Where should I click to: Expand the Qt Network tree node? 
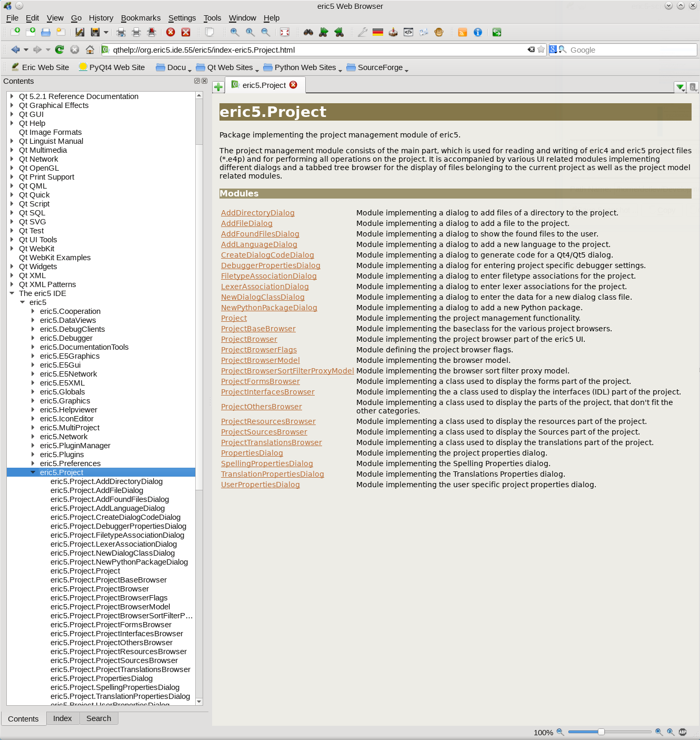(x=12, y=159)
